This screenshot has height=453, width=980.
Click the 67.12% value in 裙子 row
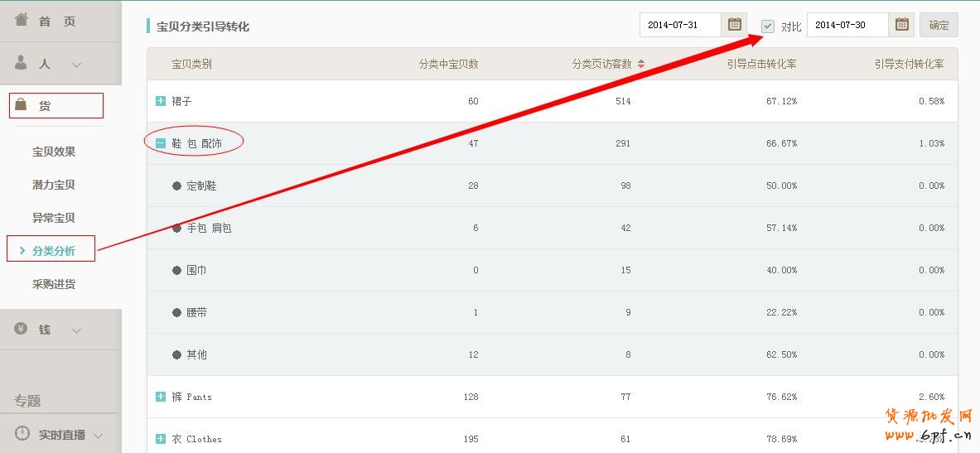coord(781,101)
